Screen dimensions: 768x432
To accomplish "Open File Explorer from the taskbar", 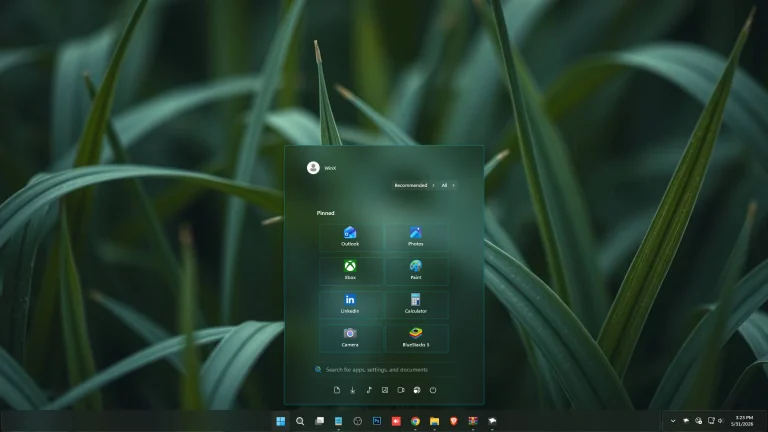I will point(434,421).
